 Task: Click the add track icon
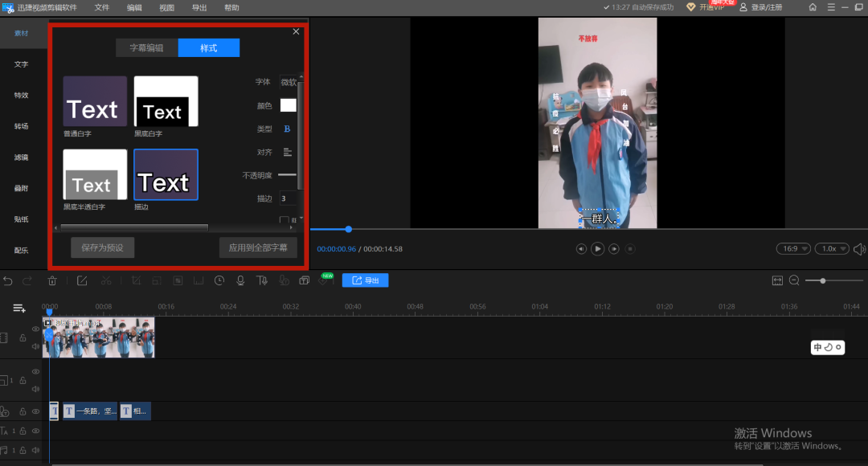click(18, 309)
